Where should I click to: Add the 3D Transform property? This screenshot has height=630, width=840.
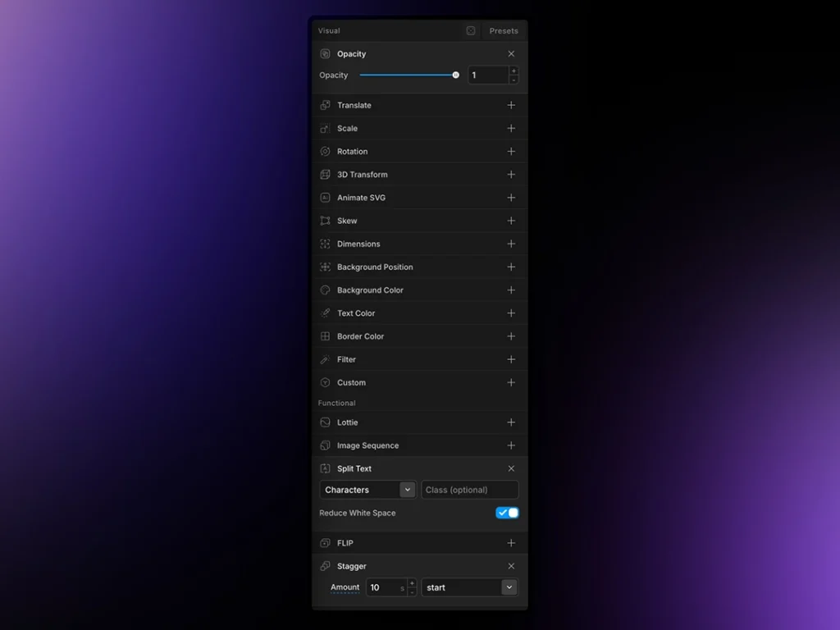click(511, 175)
